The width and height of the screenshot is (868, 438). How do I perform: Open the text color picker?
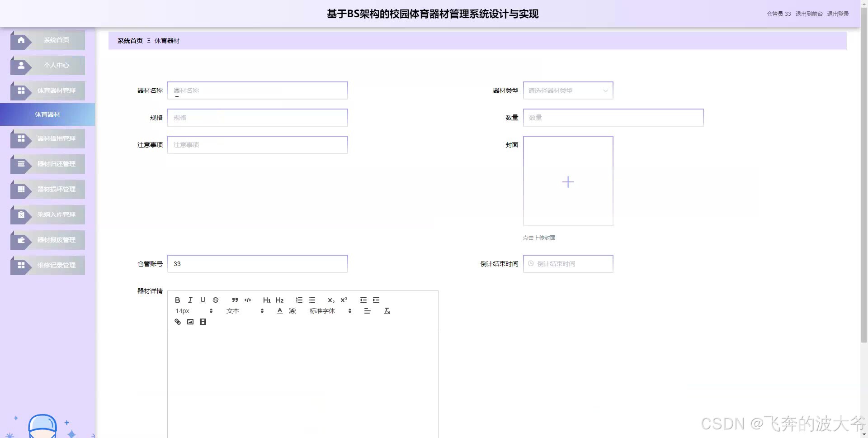(280, 311)
